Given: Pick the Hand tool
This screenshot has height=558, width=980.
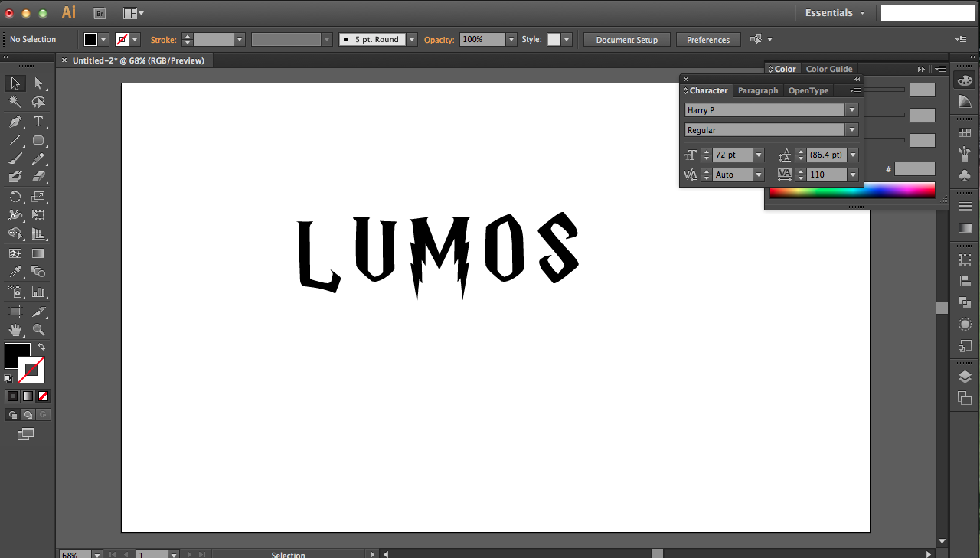Looking at the screenshot, I should [x=15, y=330].
